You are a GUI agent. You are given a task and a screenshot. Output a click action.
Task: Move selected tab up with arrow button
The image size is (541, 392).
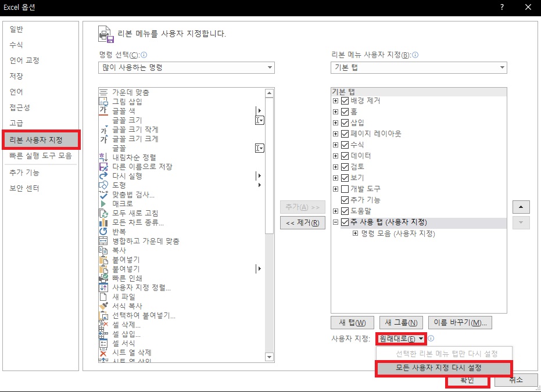point(521,207)
